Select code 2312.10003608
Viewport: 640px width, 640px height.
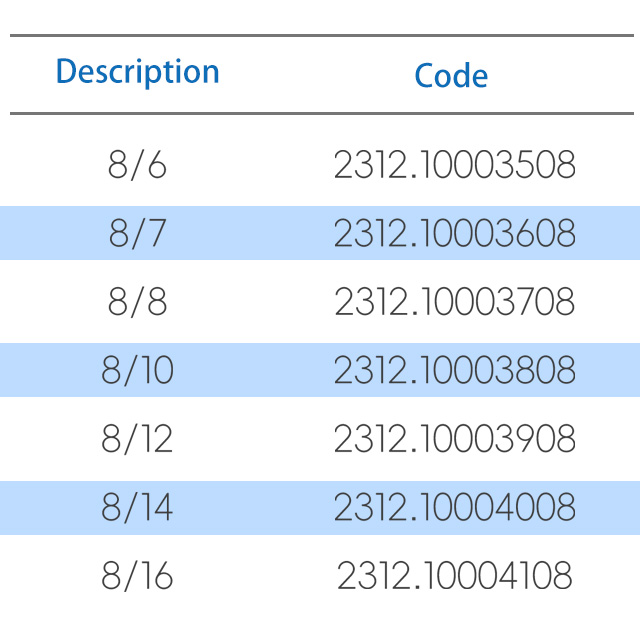pyautogui.click(x=455, y=233)
